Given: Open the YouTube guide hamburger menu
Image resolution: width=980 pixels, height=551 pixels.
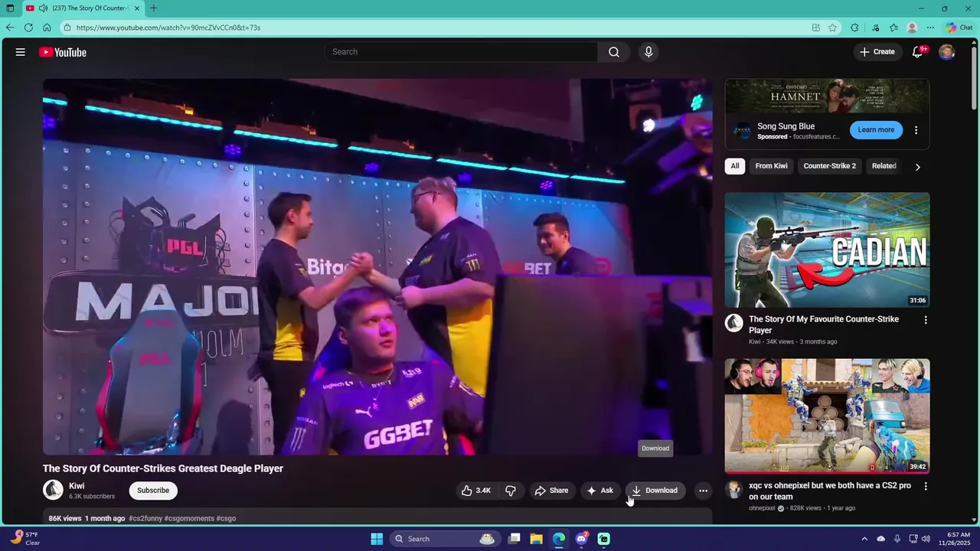Looking at the screenshot, I should point(21,52).
